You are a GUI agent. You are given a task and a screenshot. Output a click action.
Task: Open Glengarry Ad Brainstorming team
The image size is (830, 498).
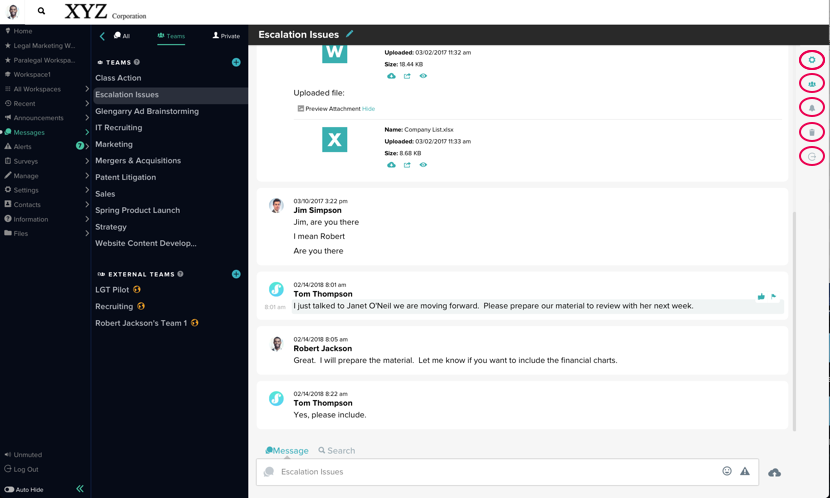(x=147, y=111)
